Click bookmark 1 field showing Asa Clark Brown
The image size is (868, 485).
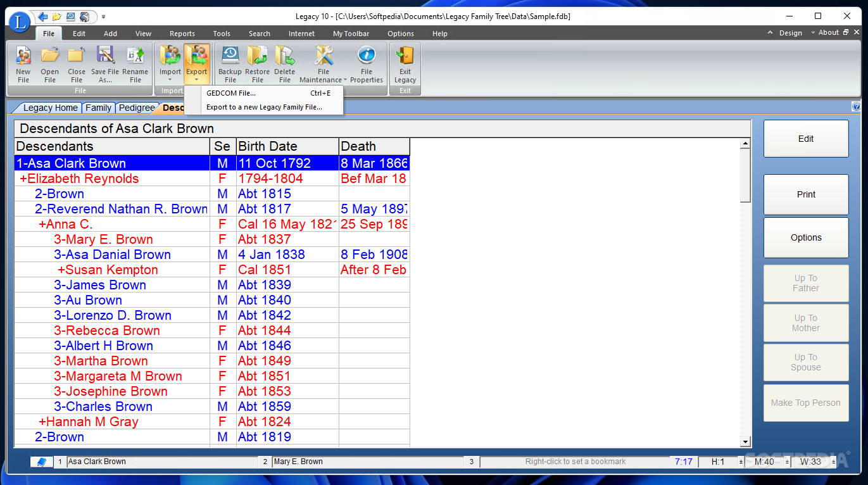tap(161, 462)
